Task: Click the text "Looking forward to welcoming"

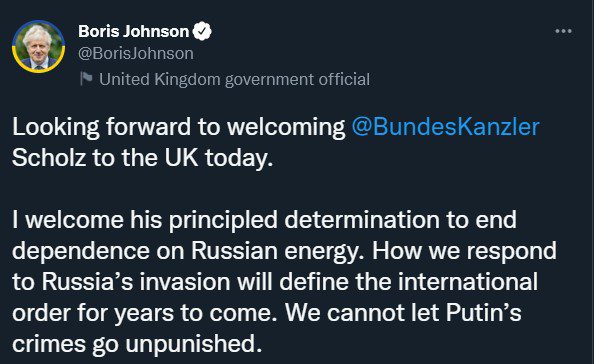Action: point(179,127)
